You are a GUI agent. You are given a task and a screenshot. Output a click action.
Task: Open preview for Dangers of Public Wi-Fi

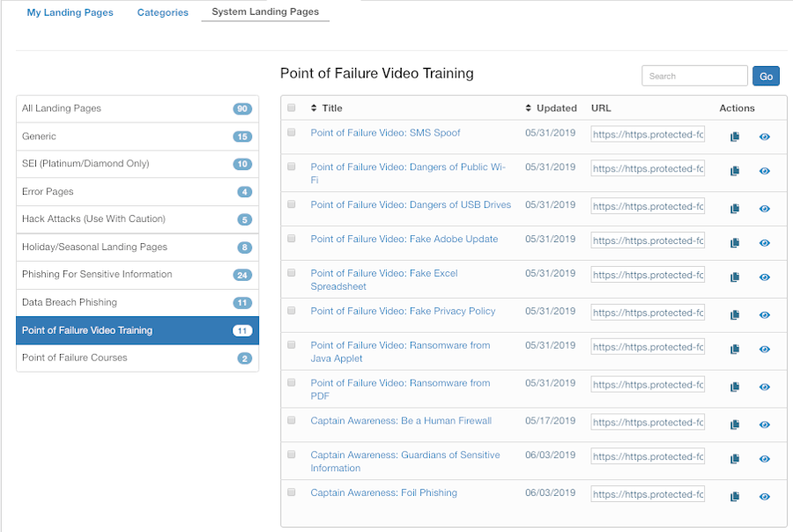click(764, 172)
